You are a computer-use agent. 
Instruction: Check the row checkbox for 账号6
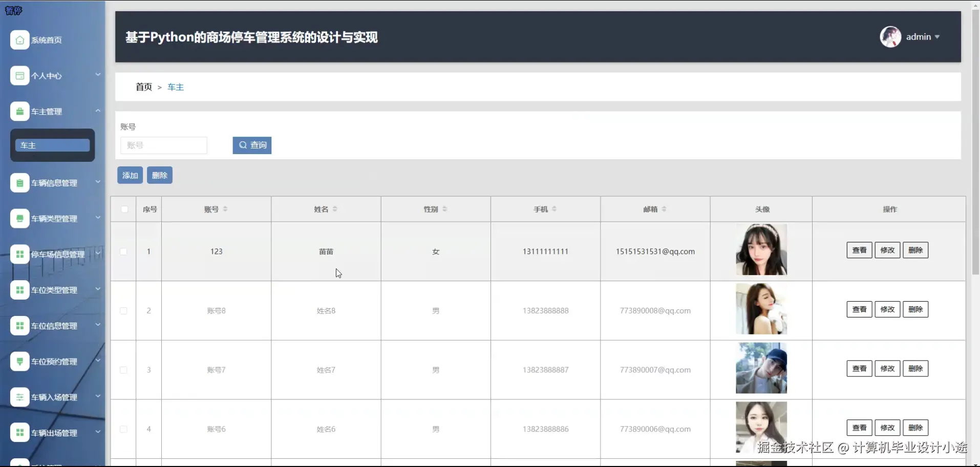click(123, 429)
